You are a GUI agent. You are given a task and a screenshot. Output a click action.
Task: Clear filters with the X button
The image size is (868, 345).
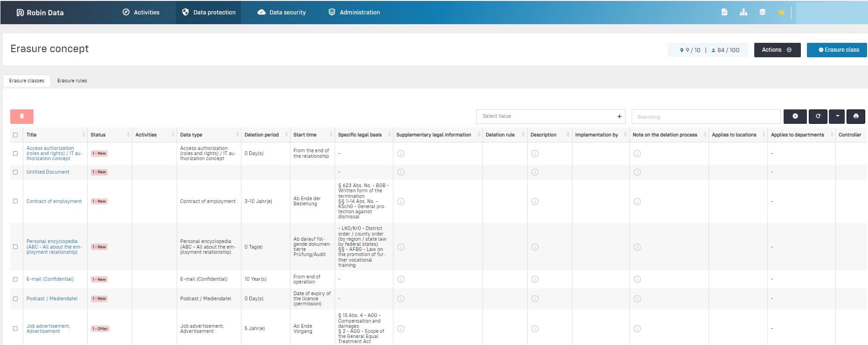click(x=795, y=116)
